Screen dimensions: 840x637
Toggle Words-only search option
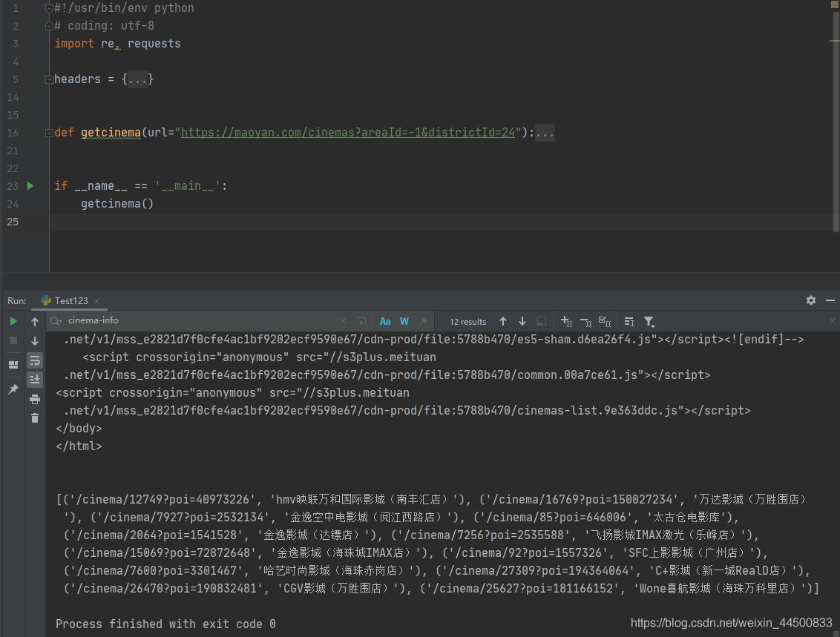(404, 321)
